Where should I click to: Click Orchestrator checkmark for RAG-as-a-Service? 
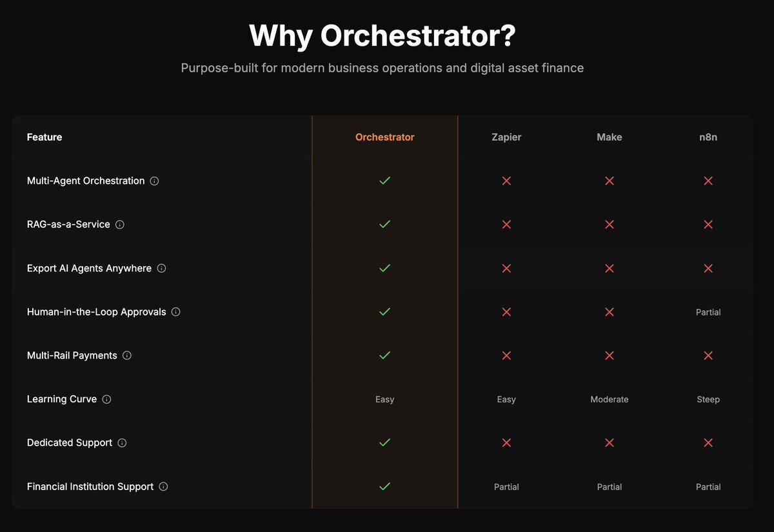(x=384, y=224)
